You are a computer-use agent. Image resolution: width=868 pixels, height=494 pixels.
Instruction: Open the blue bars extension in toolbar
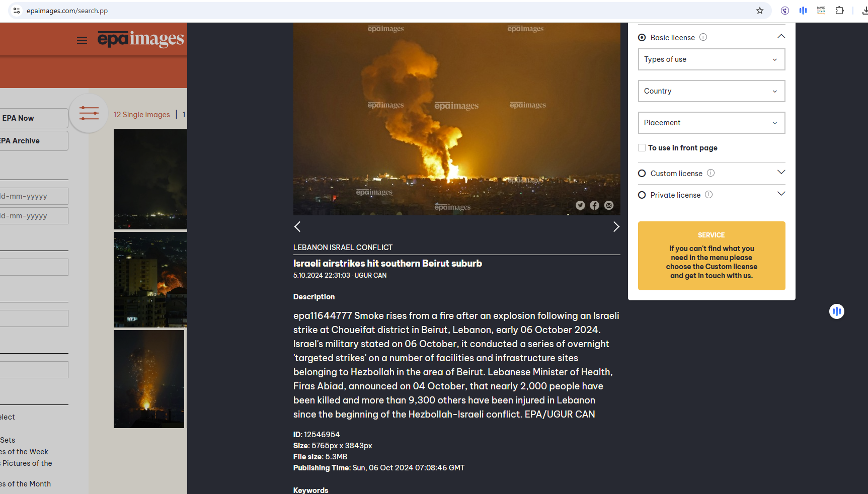pos(803,11)
